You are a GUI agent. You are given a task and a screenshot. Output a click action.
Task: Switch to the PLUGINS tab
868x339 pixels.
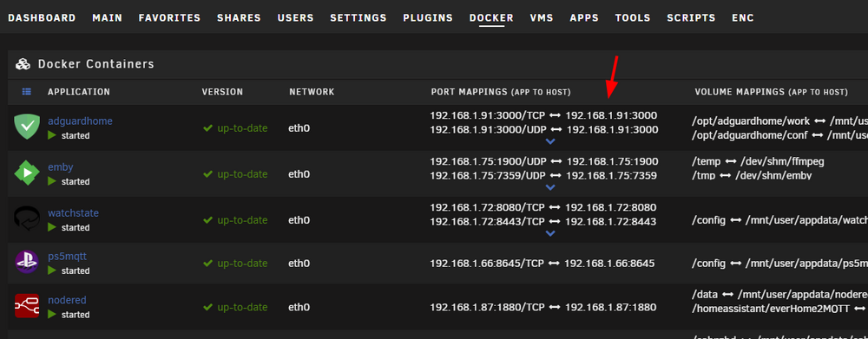click(x=428, y=17)
